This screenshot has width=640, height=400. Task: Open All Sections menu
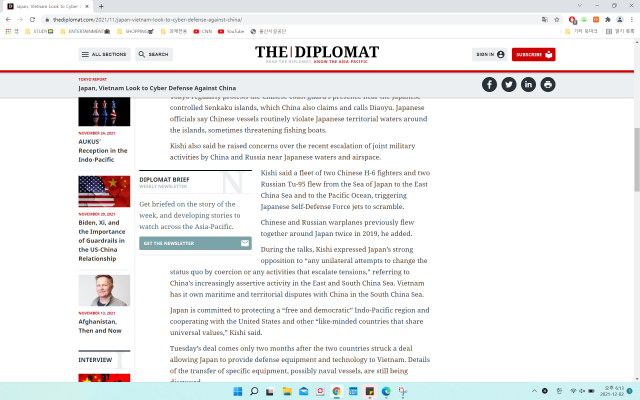105,54
